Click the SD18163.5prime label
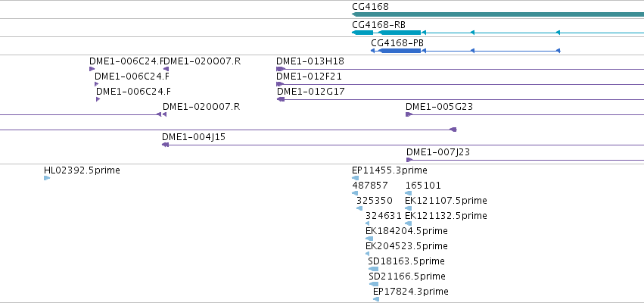The width and height of the screenshot is (644, 303). pyautogui.click(x=406, y=261)
